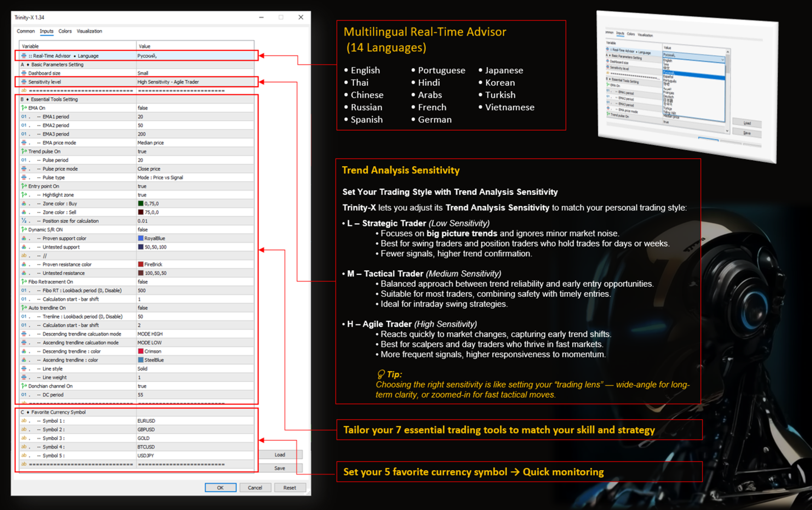The width and height of the screenshot is (812, 510).
Task: Pick the Zone color Sell dark red swatch
Action: [x=141, y=212]
